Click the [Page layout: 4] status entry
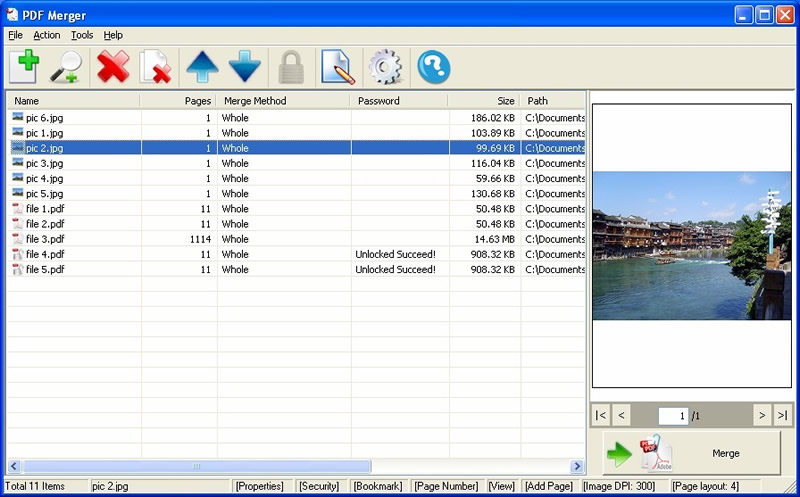The width and height of the screenshot is (800, 497). pos(705,486)
